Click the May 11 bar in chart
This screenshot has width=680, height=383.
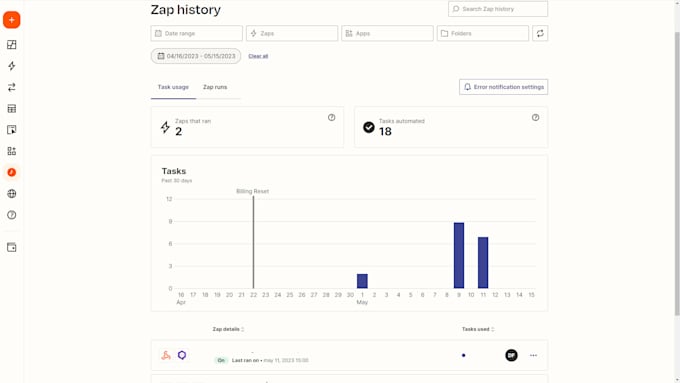[x=483, y=263]
